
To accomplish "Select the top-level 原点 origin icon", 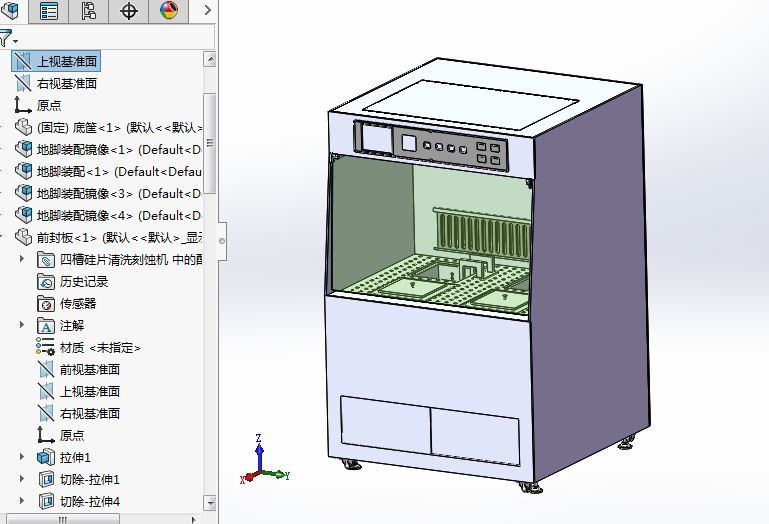I will pyautogui.click(x=23, y=105).
